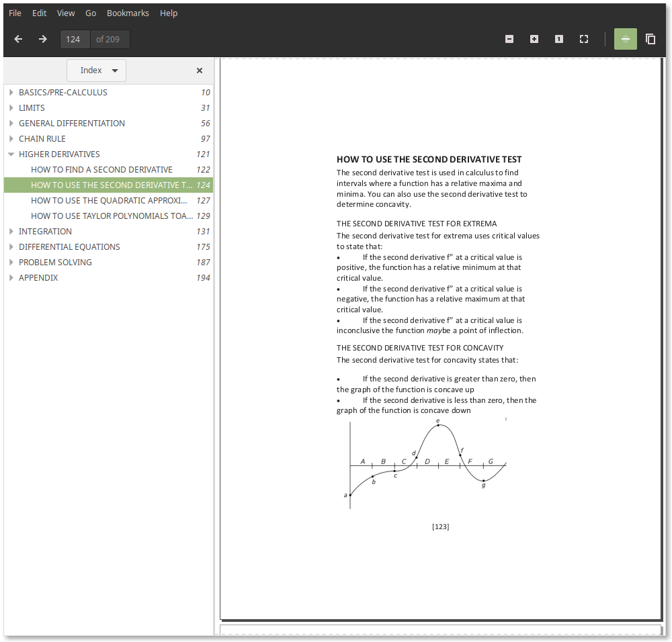Click the zoom in plus icon
This screenshot has width=672, height=642.
click(534, 39)
